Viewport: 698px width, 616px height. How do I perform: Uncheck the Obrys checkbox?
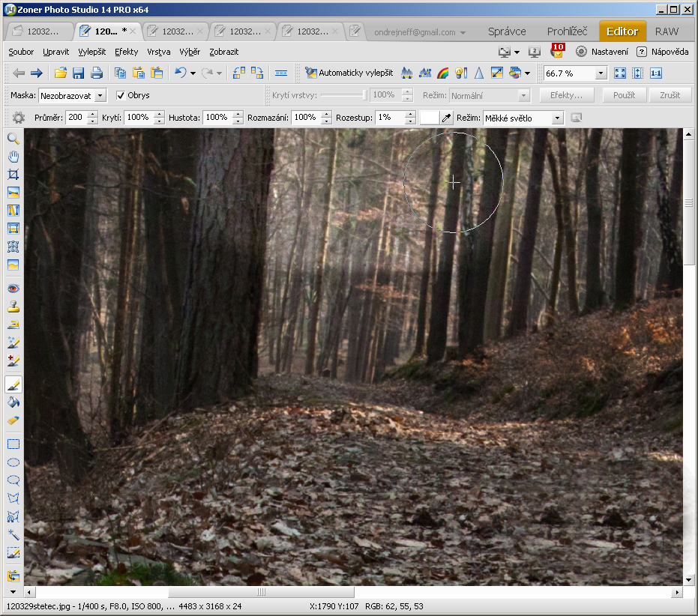[x=121, y=96]
